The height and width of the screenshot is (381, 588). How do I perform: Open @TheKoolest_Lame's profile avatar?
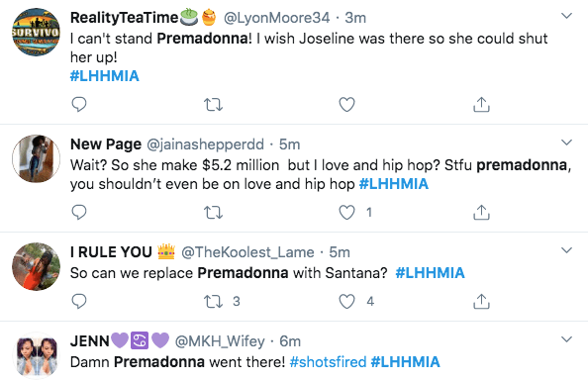coord(36,266)
